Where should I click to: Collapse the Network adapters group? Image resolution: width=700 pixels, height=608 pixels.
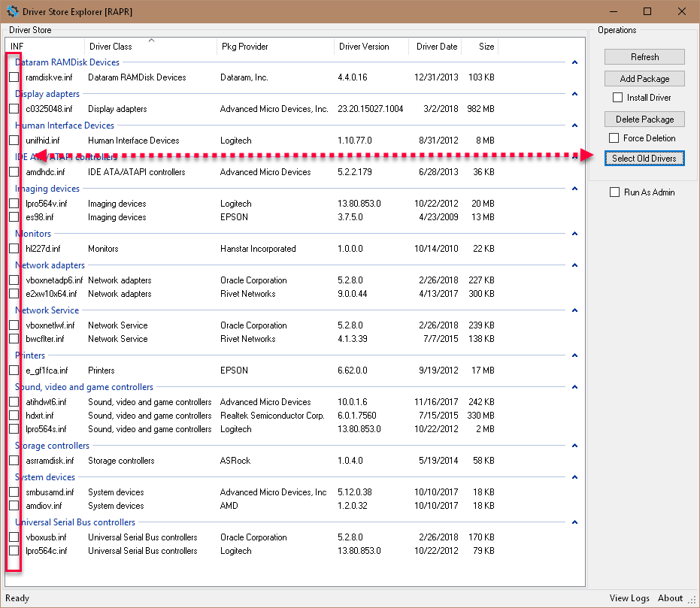(574, 265)
